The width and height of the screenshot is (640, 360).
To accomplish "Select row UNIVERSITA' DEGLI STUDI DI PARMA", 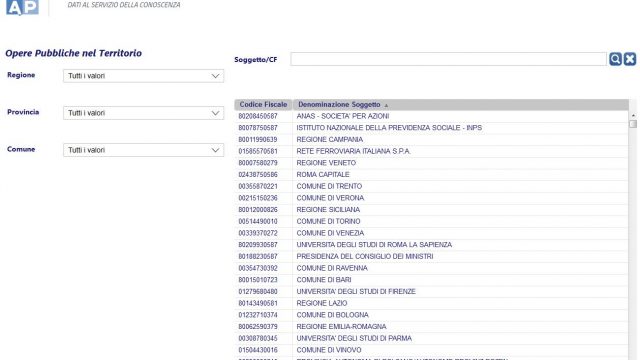I will 431,338.
